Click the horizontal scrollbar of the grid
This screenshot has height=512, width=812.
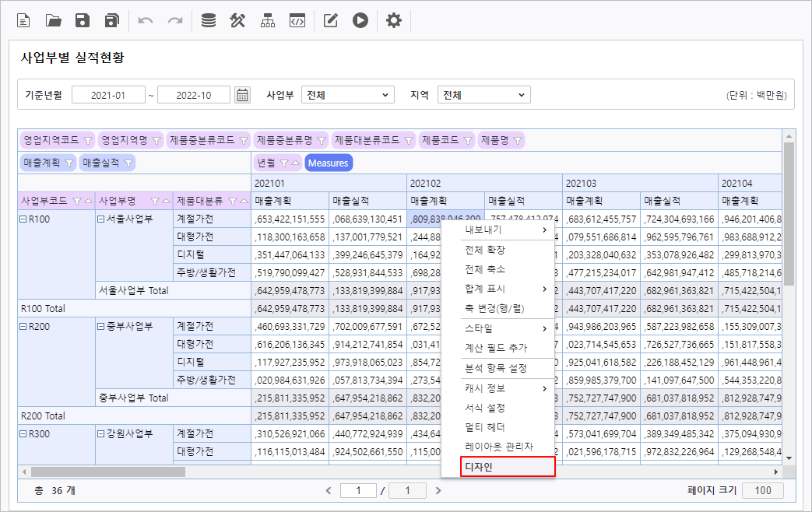point(107,472)
